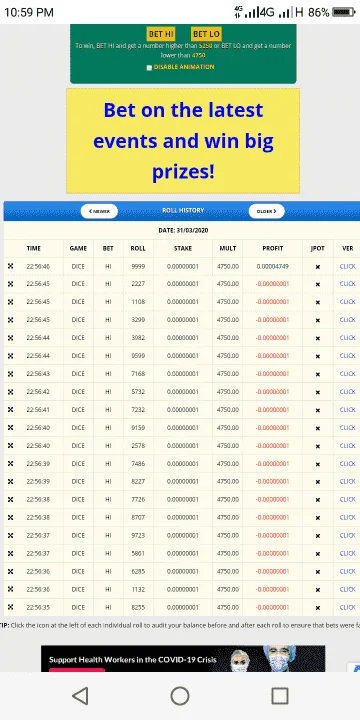360x720 pixels.
Task: Open the audit icon for roll 9999
Action: [10, 266]
